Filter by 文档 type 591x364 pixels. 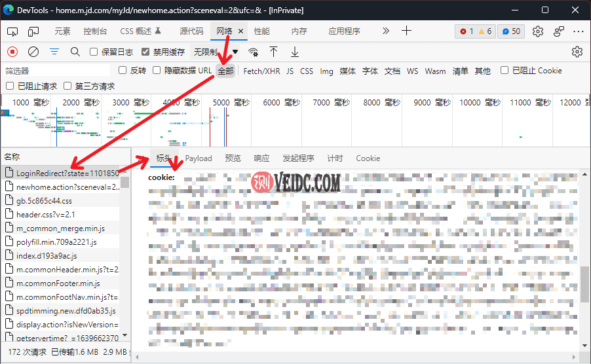pos(392,71)
